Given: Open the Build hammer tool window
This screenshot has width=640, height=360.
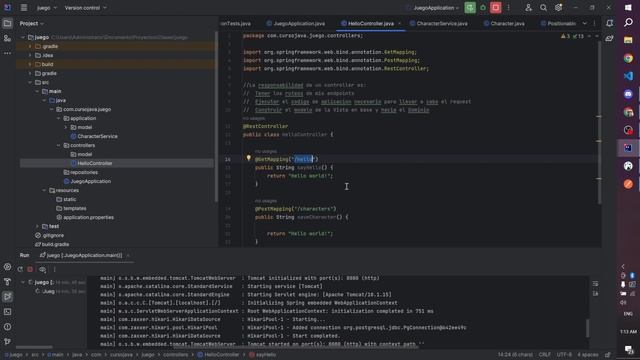Looking at the screenshot, I should pyautogui.click(x=7, y=282).
